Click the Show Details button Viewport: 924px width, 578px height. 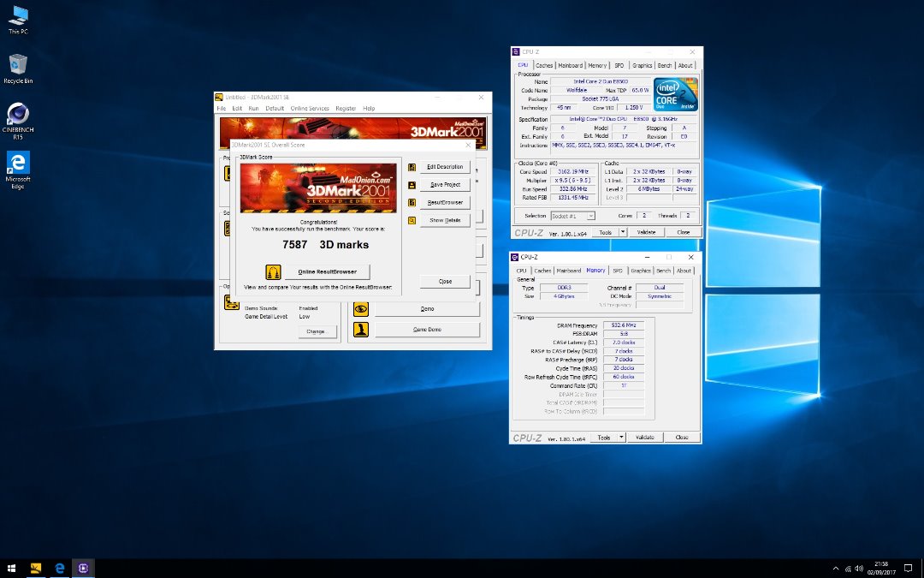445,220
